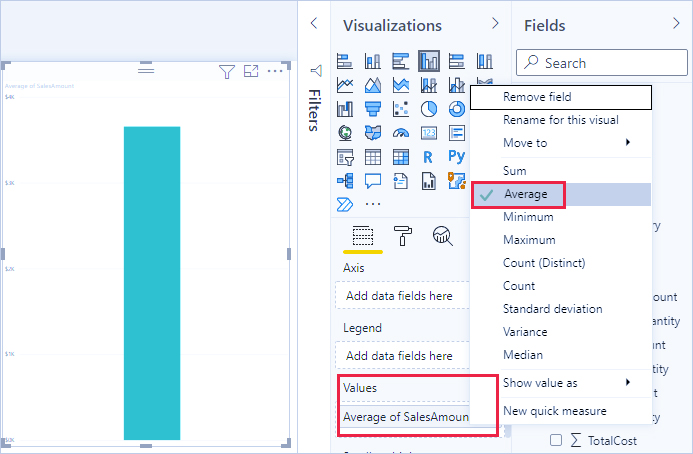Select the table visual

click(x=373, y=157)
